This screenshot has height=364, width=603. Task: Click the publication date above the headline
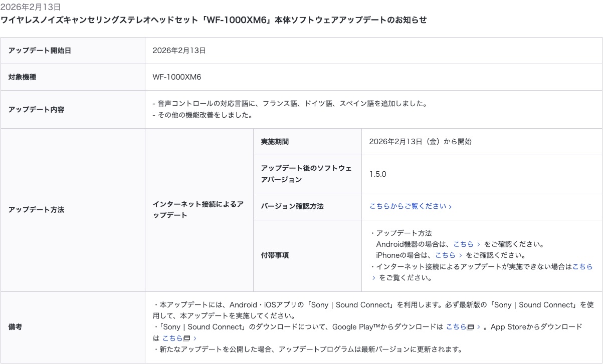(31, 7)
